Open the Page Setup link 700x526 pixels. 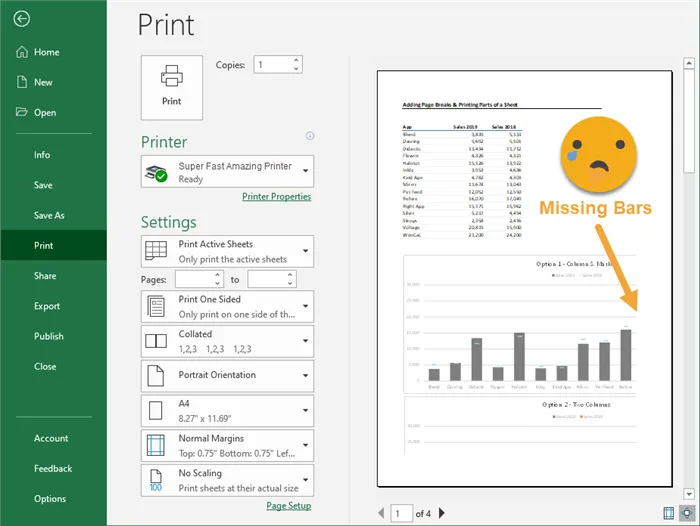click(288, 506)
